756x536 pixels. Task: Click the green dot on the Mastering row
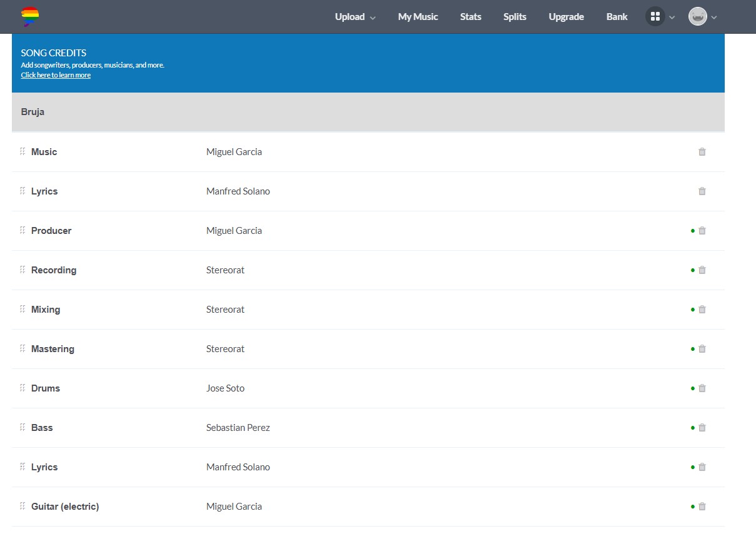693,349
